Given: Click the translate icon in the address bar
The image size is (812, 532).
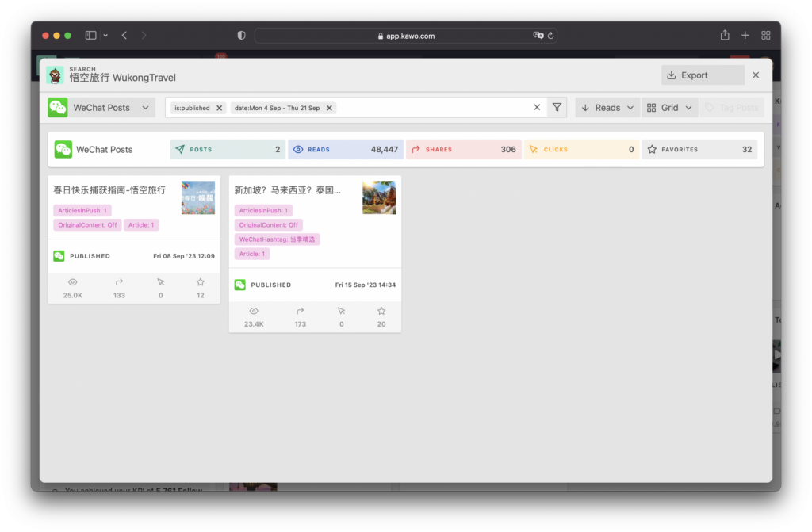Looking at the screenshot, I should tap(538, 35).
